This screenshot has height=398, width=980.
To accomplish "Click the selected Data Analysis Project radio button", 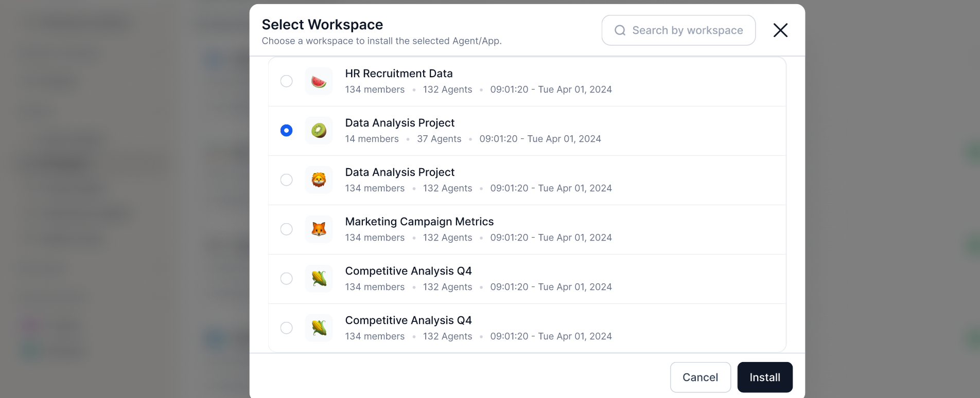I will tap(286, 131).
